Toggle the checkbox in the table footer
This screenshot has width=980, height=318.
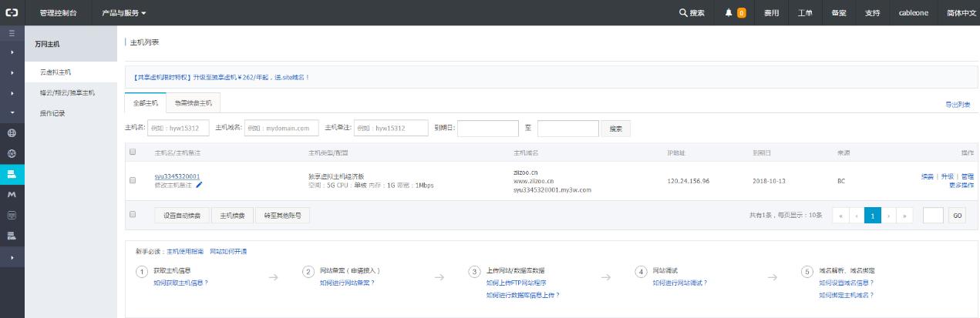pos(133,214)
